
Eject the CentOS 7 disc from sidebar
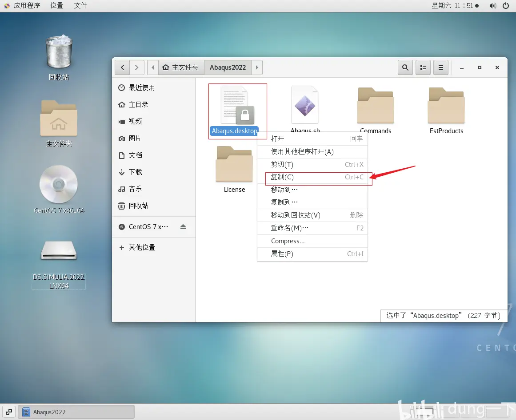click(183, 227)
